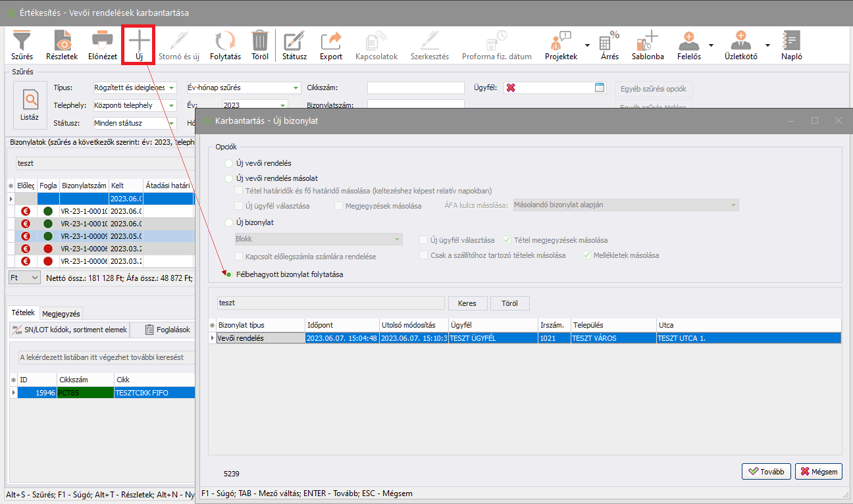Expand the Típus dropdown
The width and height of the screenshot is (853, 504).
pos(172,88)
